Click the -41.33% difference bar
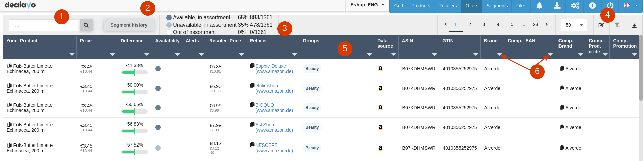Screen dimensions: 644x161 coord(134,72)
